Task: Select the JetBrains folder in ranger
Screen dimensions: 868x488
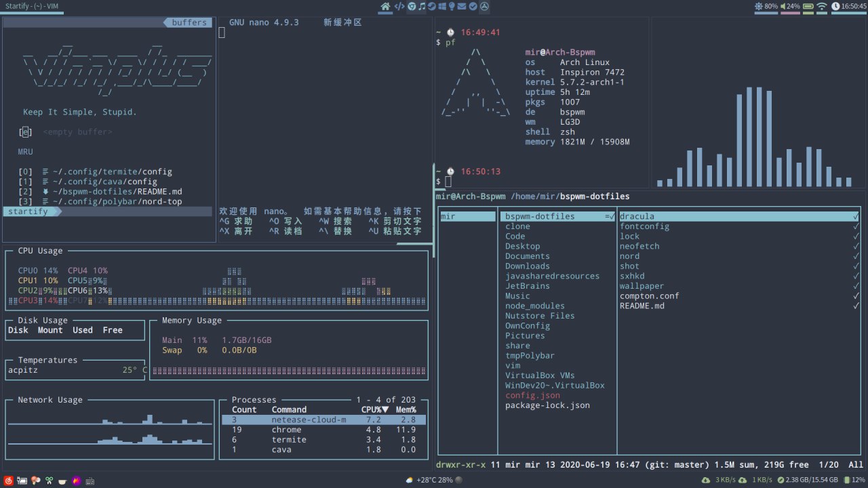Action: [x=528, y=286]
